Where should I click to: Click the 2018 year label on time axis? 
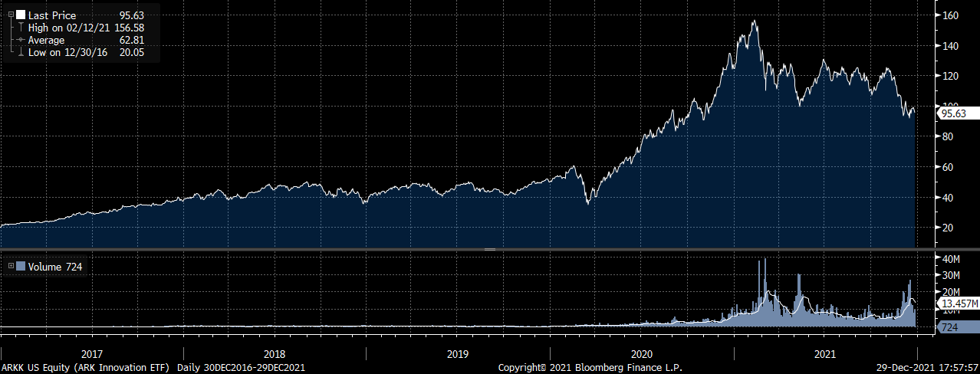[275, 354]
